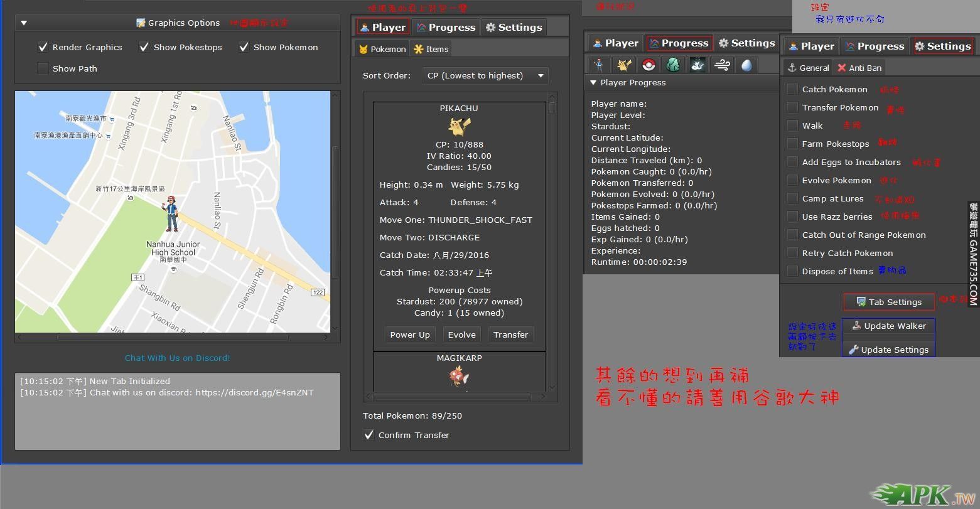Open the Pikachu icon progress tab

(624, 65)
